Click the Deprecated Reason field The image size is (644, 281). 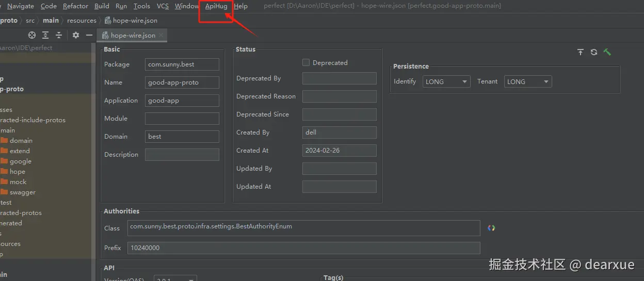coord(340,96)
